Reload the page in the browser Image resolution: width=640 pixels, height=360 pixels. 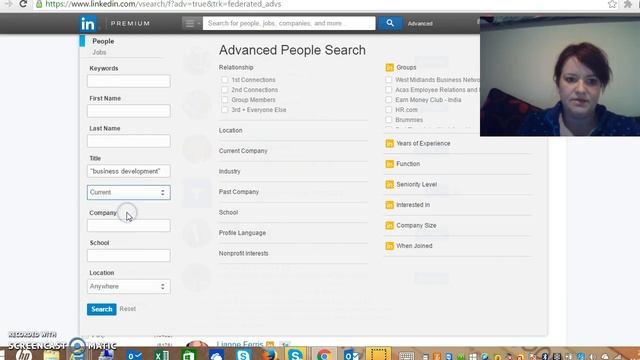coord(23,4)
